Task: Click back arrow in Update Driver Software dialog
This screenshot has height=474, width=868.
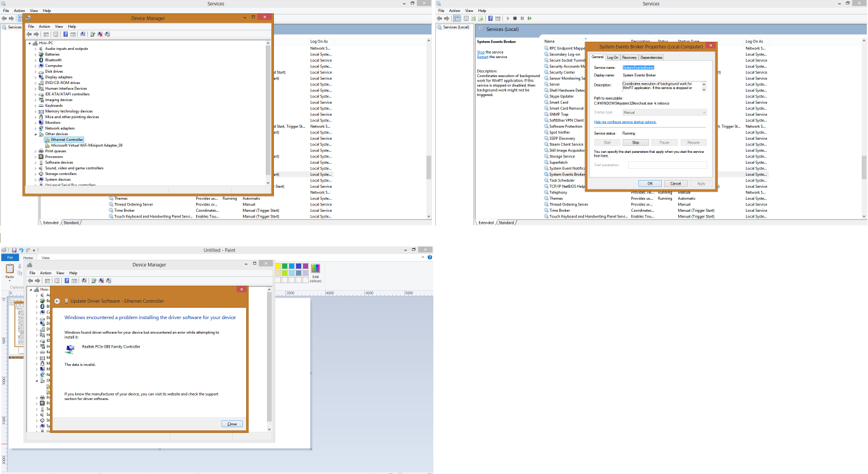Action: tap(57, 301)
